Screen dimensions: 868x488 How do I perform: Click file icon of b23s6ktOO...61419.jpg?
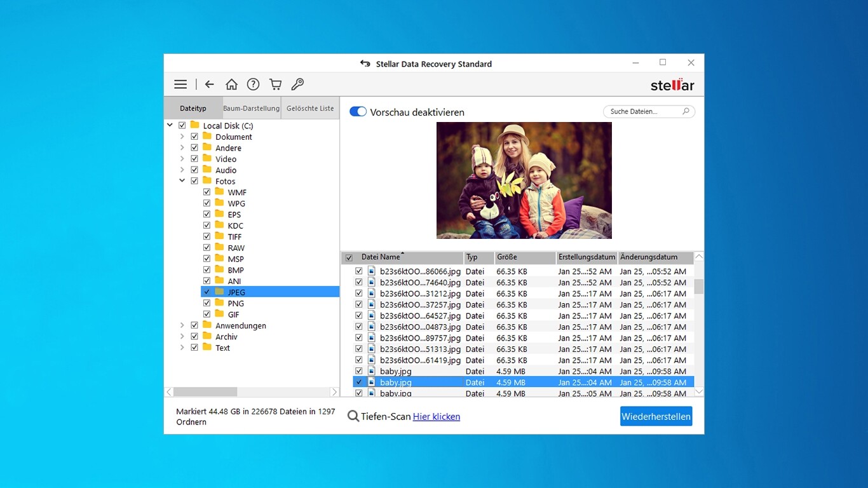[x=372, y=360]
